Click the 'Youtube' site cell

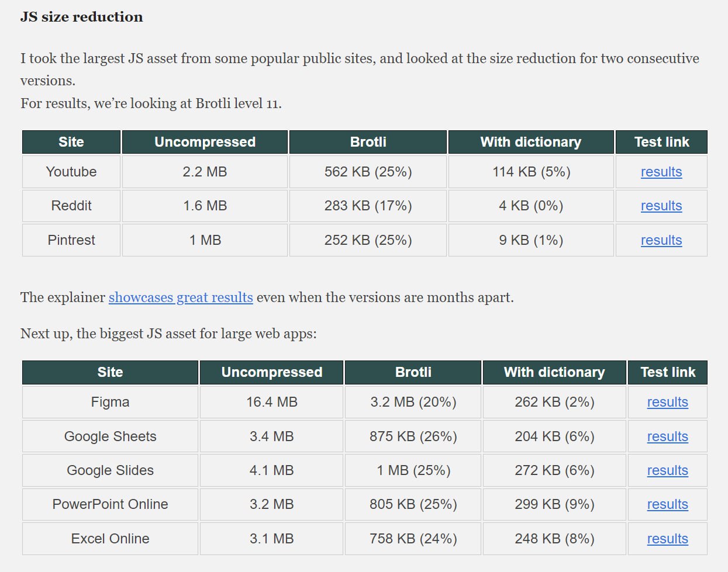pos(71,172)
